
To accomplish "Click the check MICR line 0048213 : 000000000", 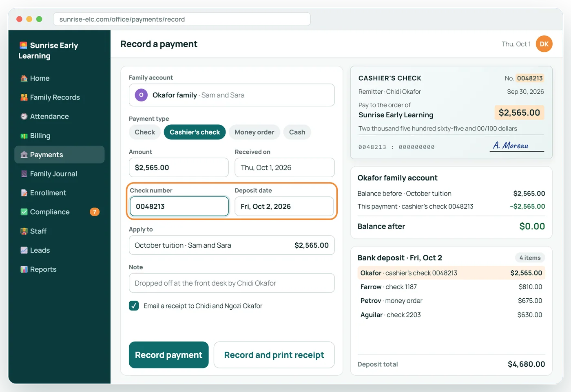I will [x=396, y=147].
